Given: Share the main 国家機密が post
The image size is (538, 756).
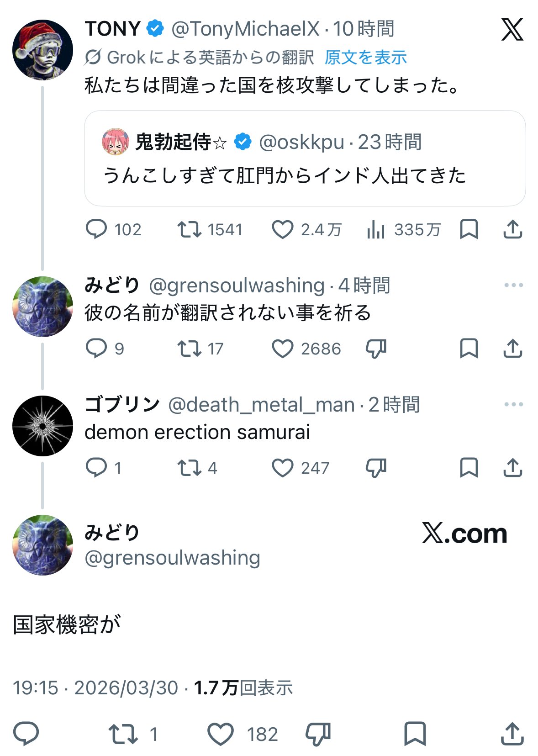Looking at the screenshot, I should (512, 734).
